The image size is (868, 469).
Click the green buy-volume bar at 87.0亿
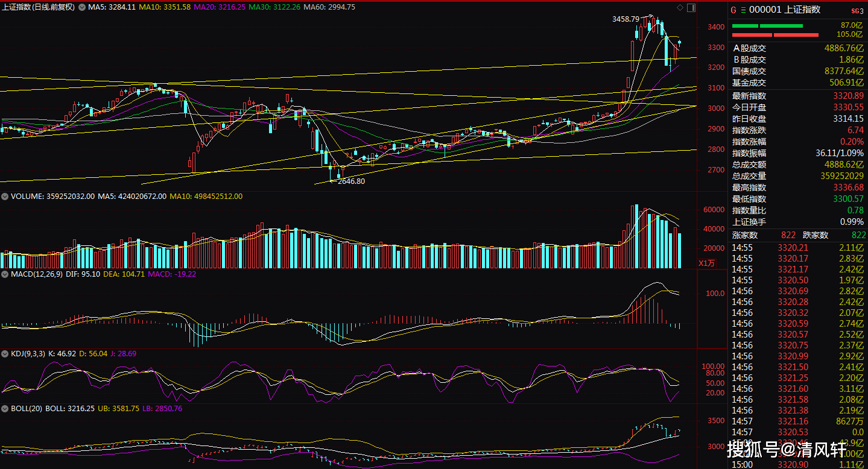coord(767,26)
